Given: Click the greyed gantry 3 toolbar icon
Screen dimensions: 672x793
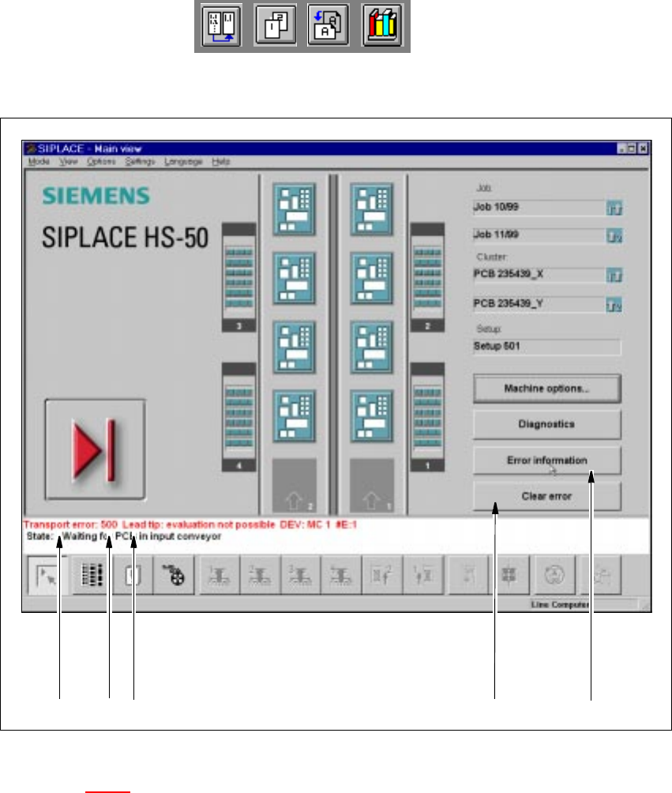Looking at the screenshot, I should point(301,575).
